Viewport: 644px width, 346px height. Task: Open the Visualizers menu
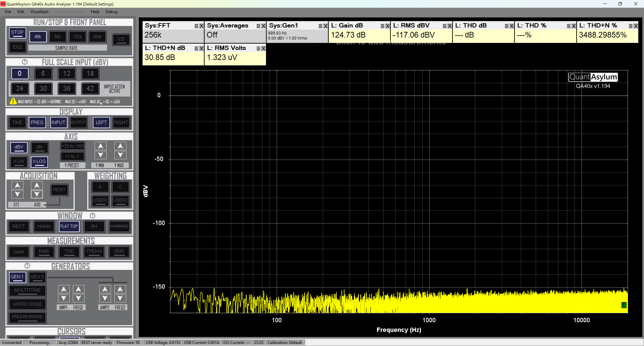click(x=40, y=12)
